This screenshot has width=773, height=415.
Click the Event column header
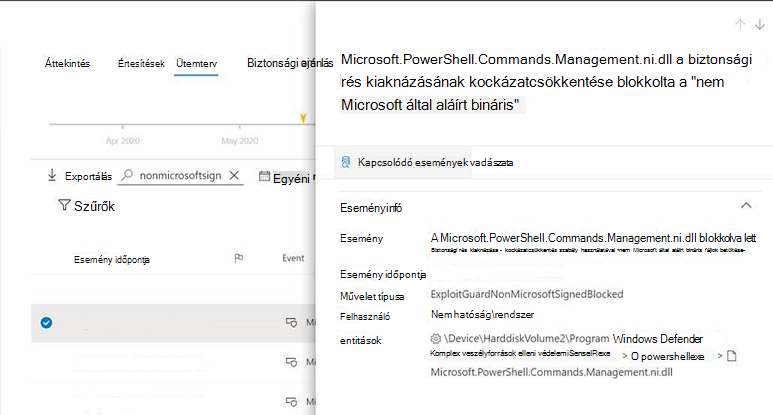[x=293, y=258]
